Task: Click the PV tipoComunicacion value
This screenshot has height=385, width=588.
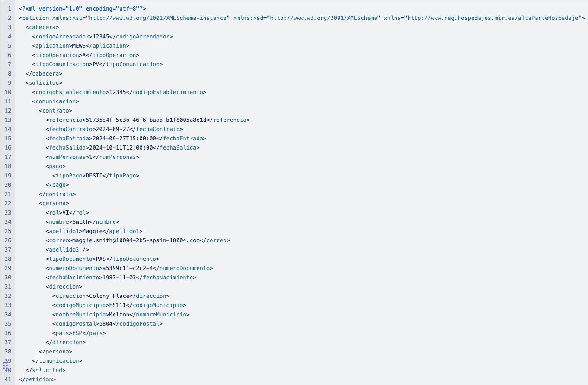Action: coord(96,64)
